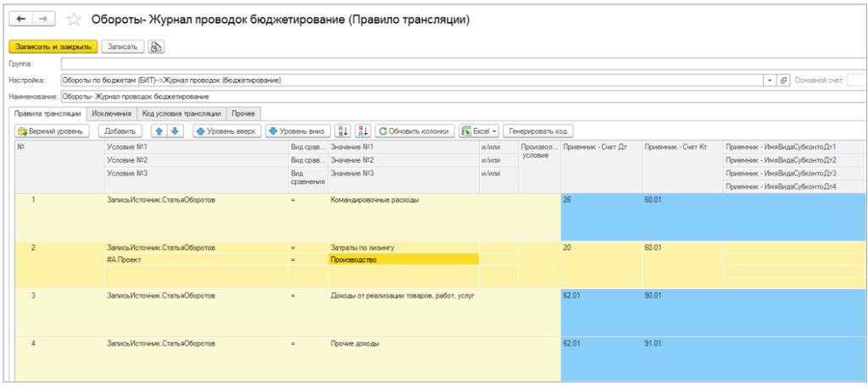Switch to Правила трансляции tab

[x=48, y=114]
